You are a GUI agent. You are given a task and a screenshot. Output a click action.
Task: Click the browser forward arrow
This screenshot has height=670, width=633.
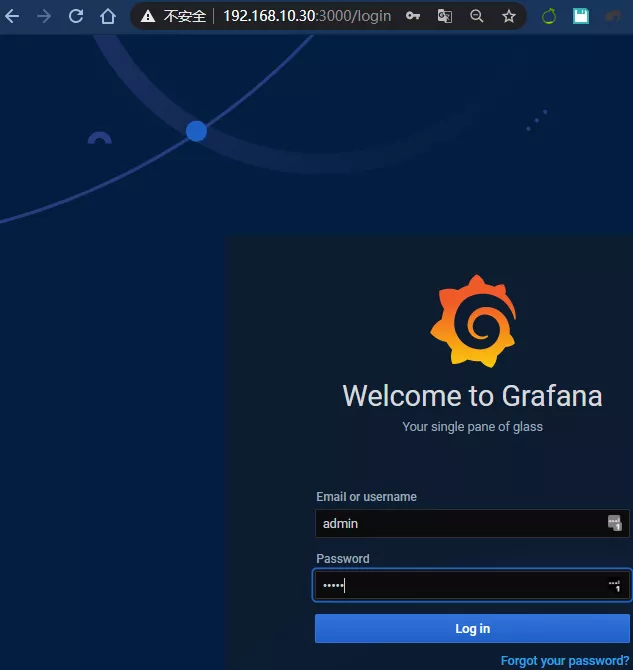pyautogui.click(x=43, y=16)
